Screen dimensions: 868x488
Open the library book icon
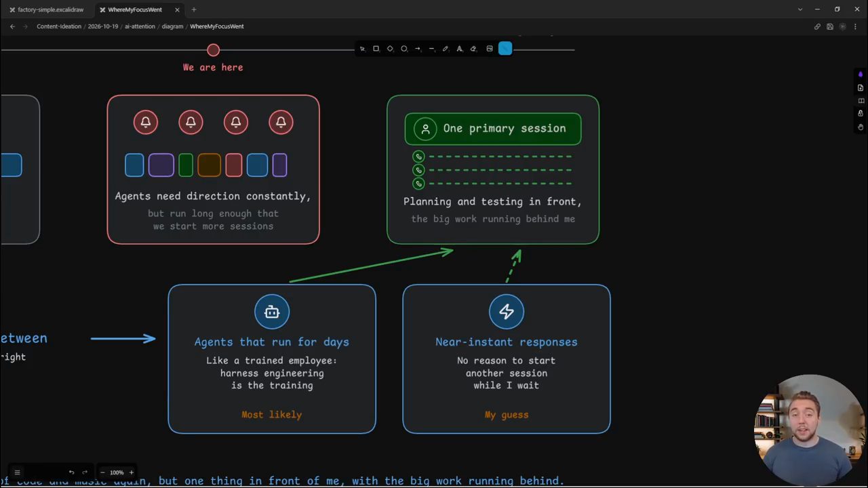click(x=861, y=101)
